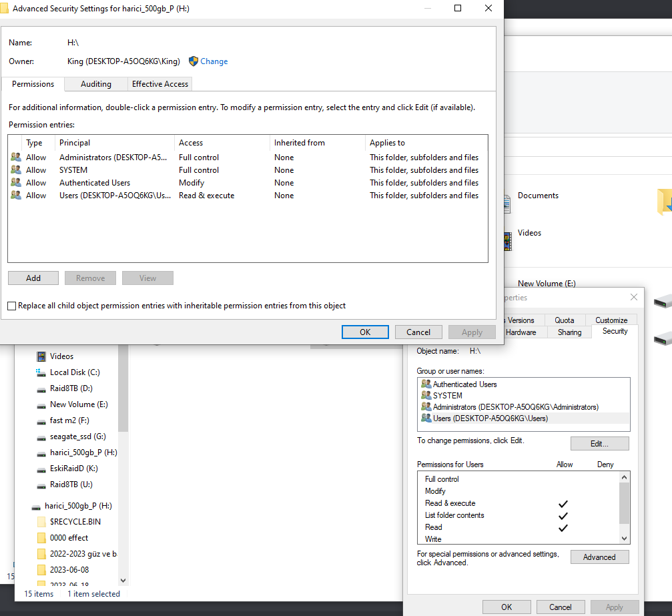Click OK in the Advanced Security Settings dialog
Screen dimensions: 672x616
(x=365, y=332)
